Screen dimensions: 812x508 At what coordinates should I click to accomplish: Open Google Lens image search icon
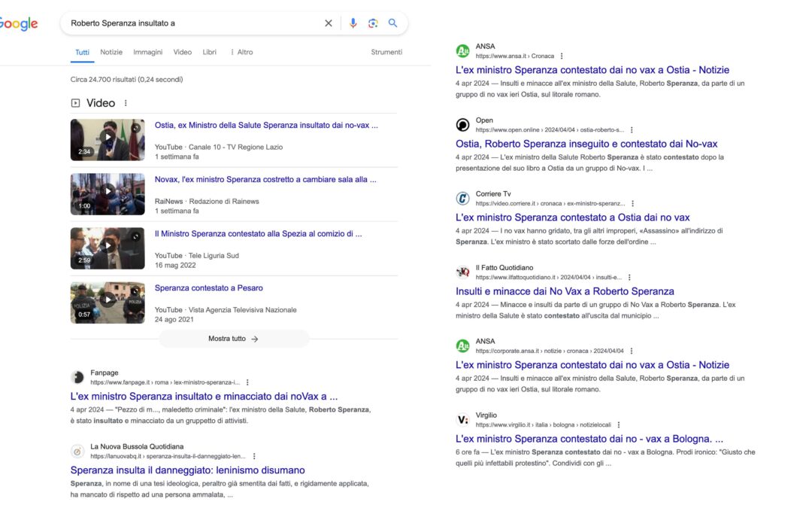point(373,23)
